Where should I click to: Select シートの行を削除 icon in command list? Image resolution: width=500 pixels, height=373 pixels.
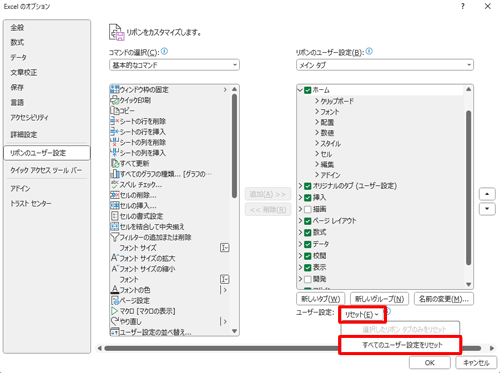point(115,121)
